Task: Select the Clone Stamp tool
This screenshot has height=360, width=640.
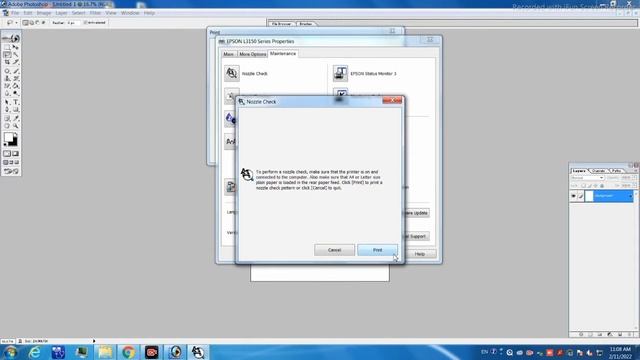Action: tap(7, 78)
